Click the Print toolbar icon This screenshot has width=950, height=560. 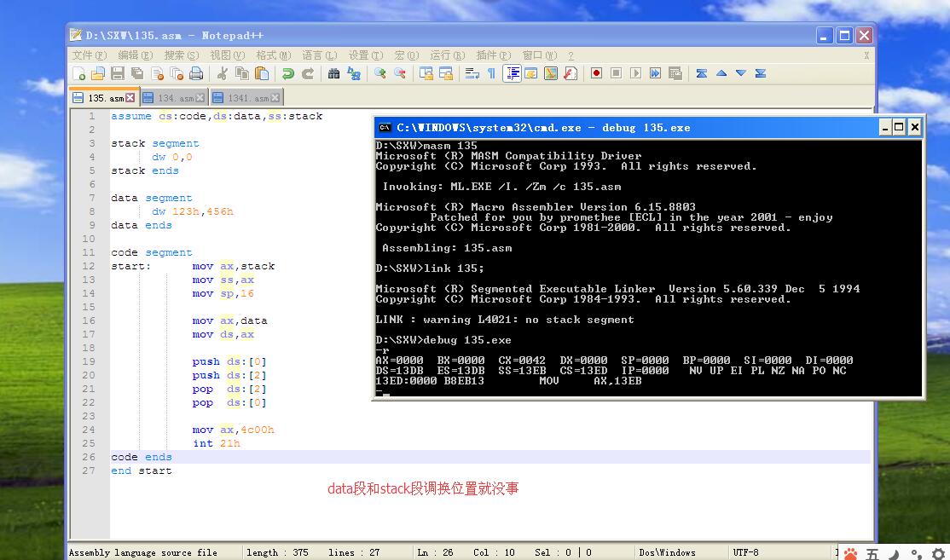click(196, 74)
